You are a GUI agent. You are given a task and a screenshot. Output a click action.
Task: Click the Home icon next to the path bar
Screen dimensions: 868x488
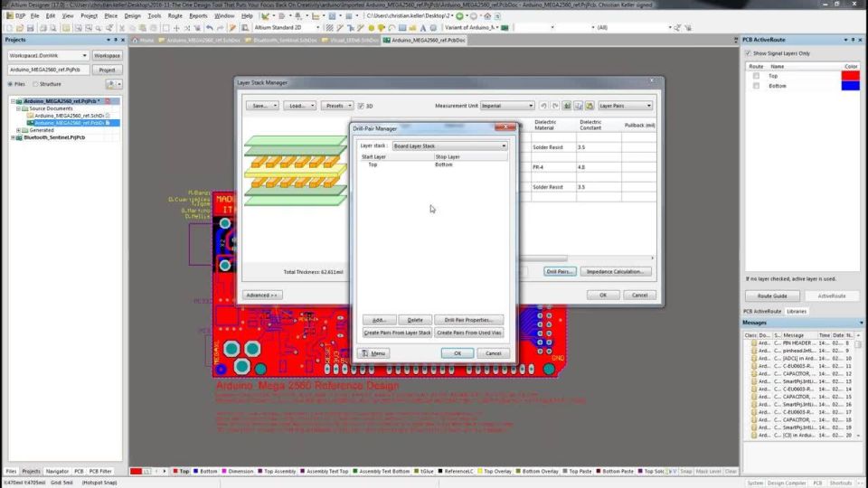click(x=487, y=16)
